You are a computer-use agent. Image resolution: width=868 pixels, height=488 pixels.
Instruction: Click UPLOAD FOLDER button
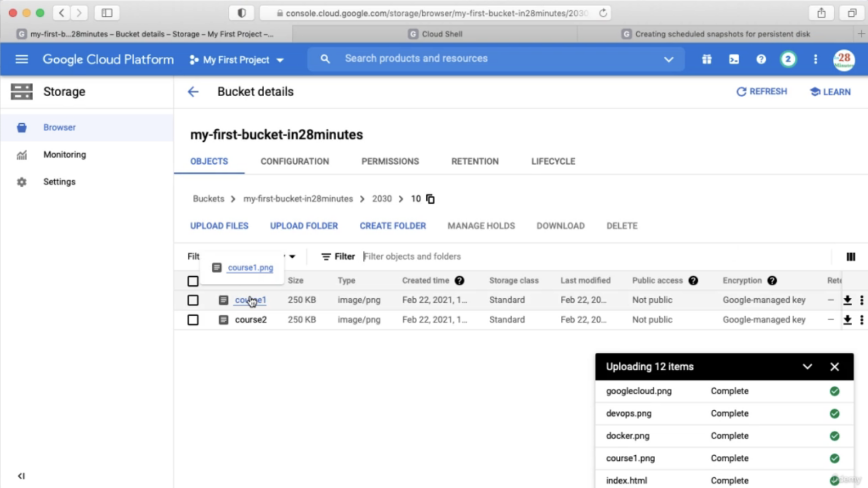point(304,226)
